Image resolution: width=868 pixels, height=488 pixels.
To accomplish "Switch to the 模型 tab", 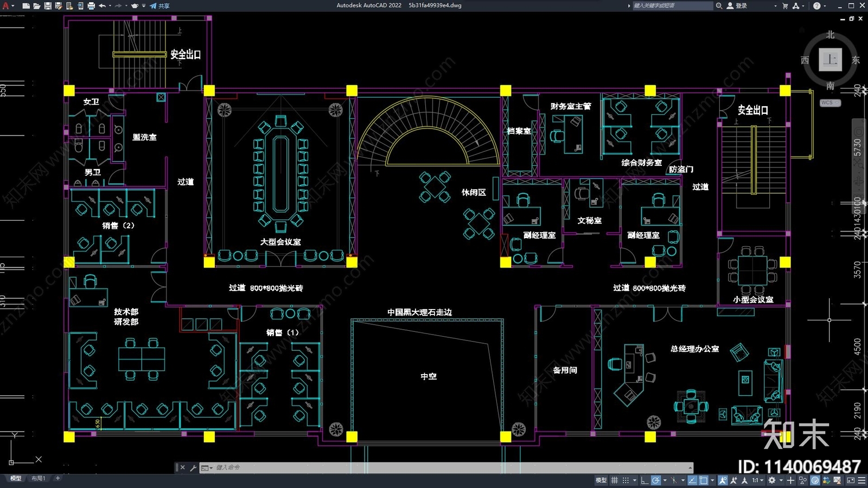I will coord(16,478).
